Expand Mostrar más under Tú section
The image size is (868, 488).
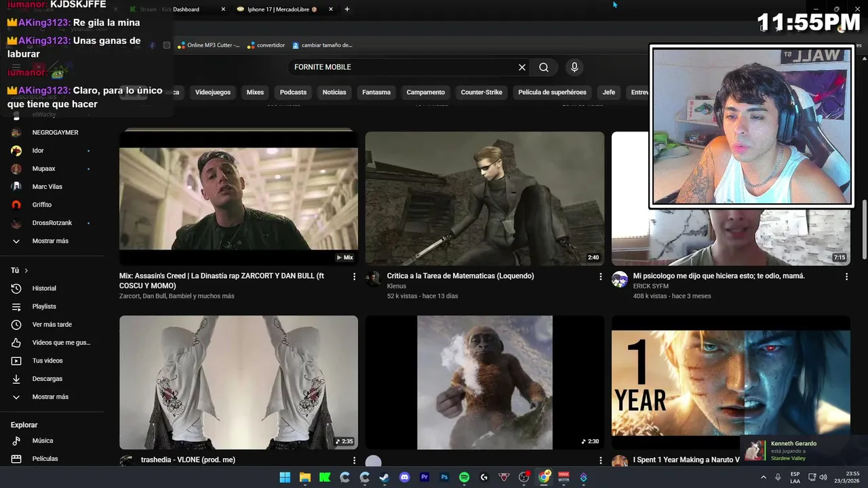(x=50, y=396)
